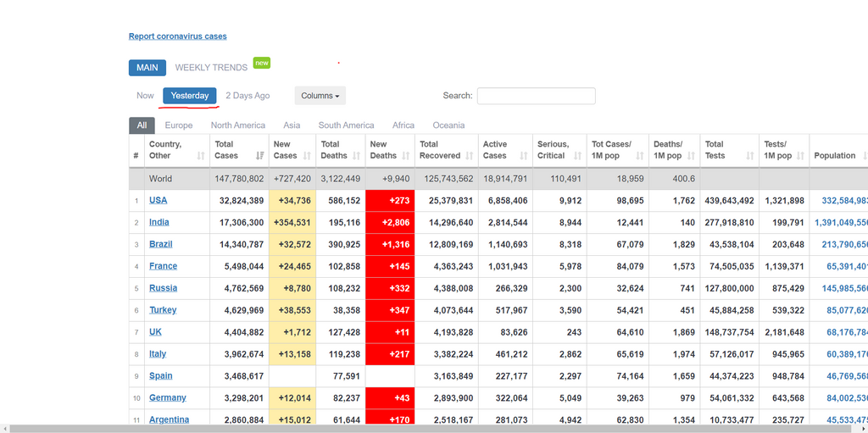Sort by Total Recovered column arrow
The width and height of the screenshot is (868, 433).
click(x=470, y=156)
